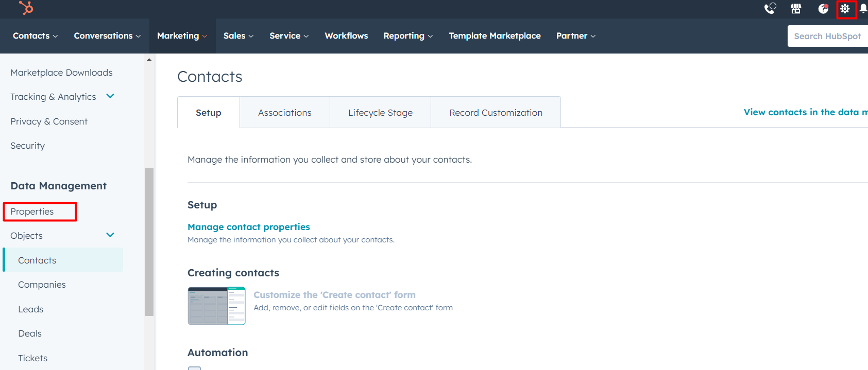Expand the Tracking & Analytics chevron
The width and height of the screenshot is (868, 370).
[x=110, y=96]
